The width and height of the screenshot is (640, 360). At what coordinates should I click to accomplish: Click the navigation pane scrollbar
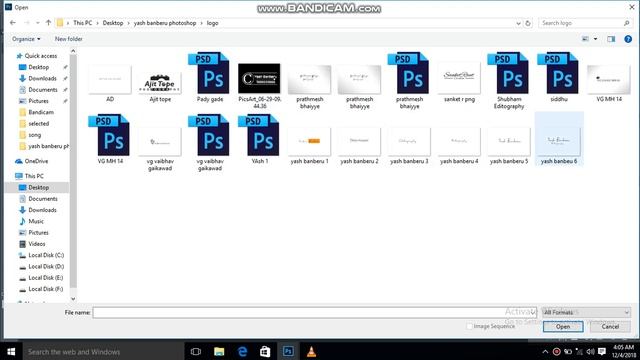click(x=73, y=171)
